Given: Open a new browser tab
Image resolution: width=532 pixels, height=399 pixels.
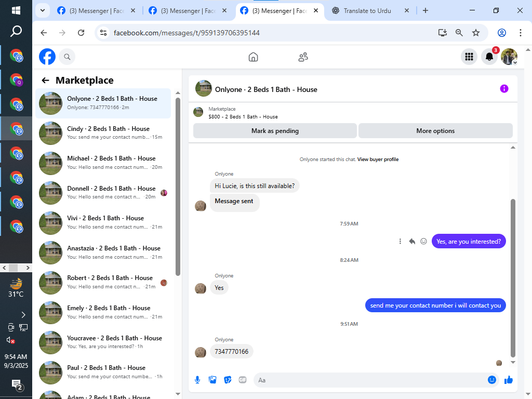Looking at the screenshot, I should (425, 10).
